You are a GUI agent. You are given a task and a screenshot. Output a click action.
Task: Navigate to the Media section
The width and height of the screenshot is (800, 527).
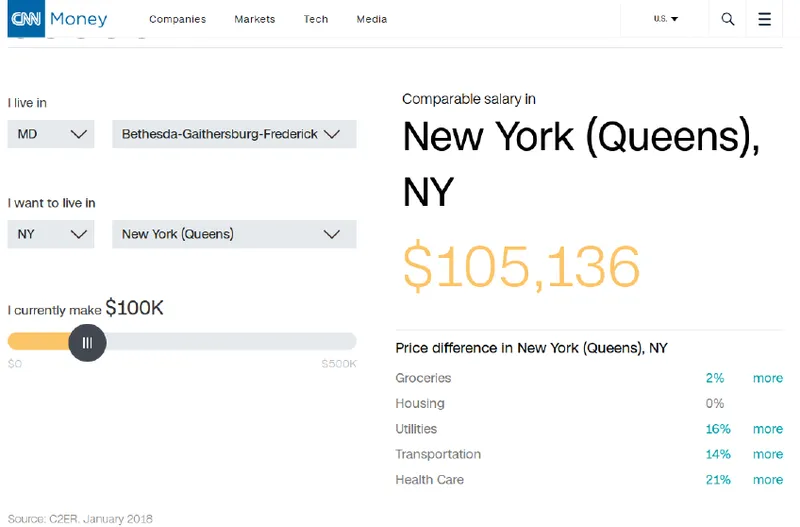(371, 19)
